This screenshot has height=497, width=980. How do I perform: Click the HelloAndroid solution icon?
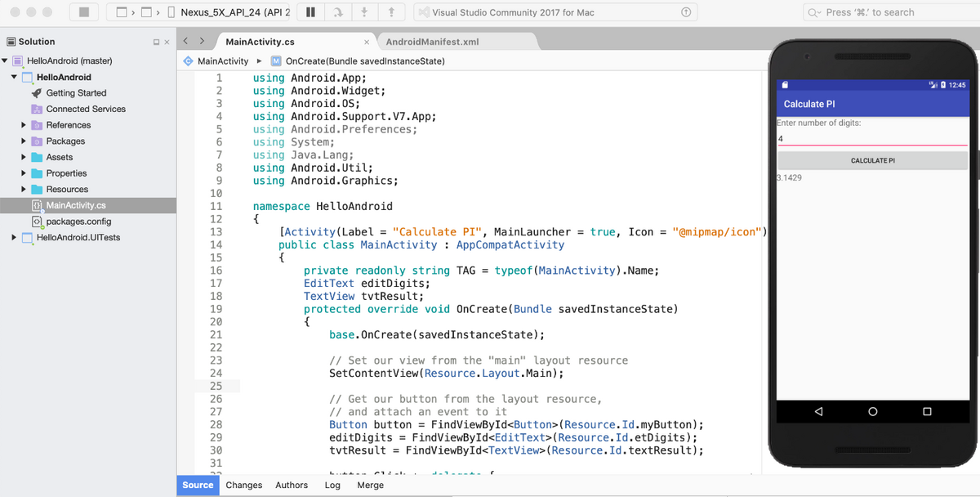[x=18, y=61]
